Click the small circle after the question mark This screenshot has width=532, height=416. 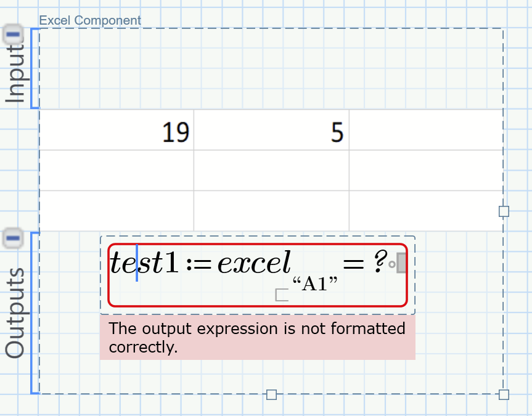tap(391, 265)
